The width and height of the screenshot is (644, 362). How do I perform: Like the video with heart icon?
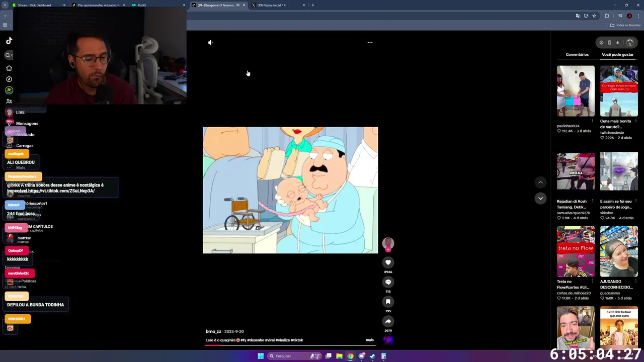click(x=388, y=262)
